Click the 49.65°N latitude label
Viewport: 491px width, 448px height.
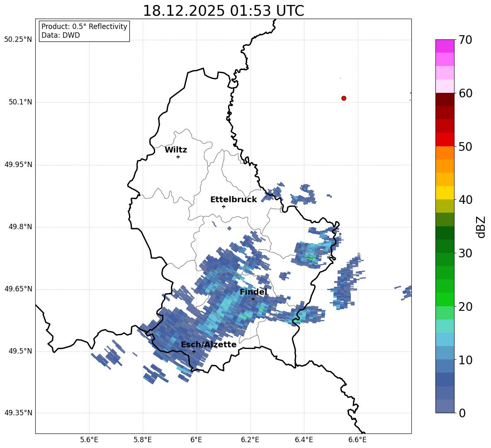click(19, 288)
